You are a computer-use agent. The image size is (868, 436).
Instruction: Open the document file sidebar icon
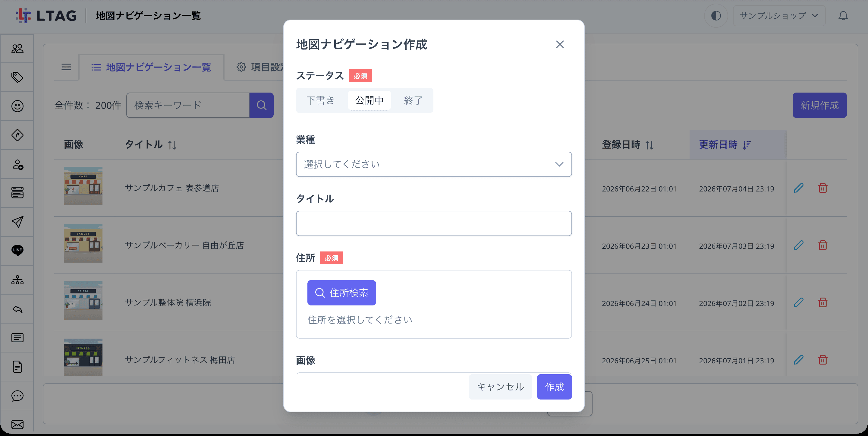(x=17, y=367)
